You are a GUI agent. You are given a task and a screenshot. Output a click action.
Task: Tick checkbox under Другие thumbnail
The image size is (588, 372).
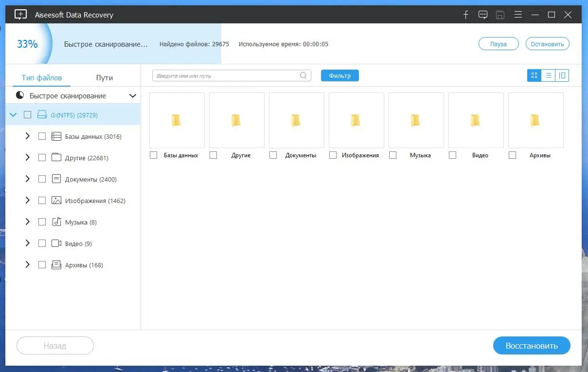click(213, 155)
